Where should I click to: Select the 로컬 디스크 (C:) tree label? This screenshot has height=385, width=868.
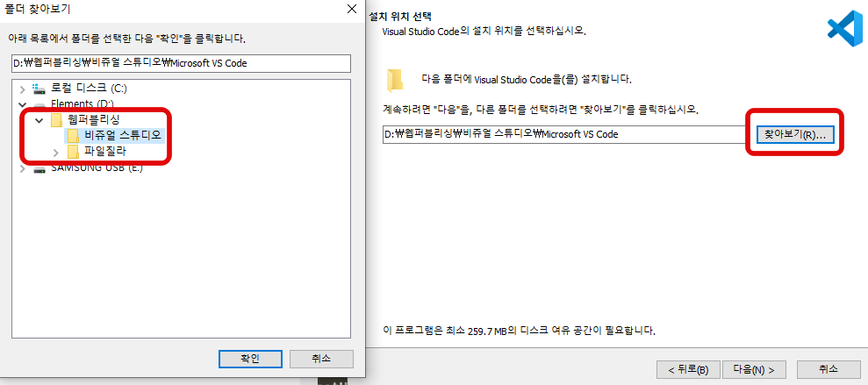pyautogui.click(x=90, y=89)
